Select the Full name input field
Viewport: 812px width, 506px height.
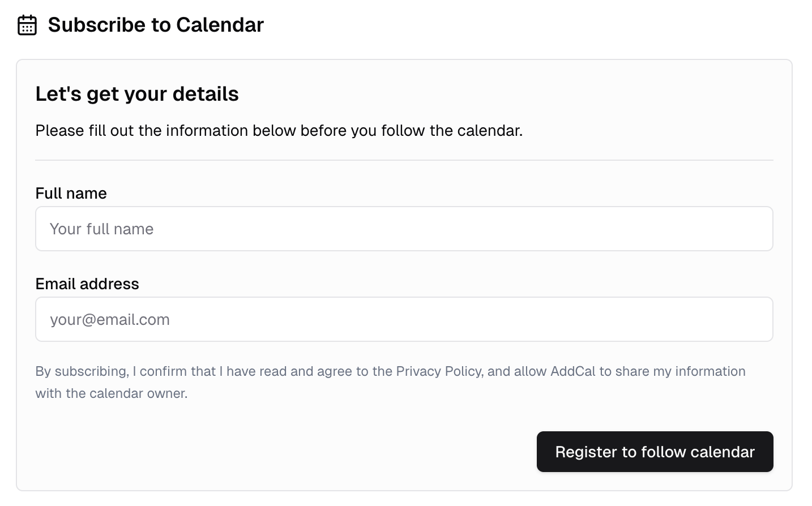coord(404,229)
